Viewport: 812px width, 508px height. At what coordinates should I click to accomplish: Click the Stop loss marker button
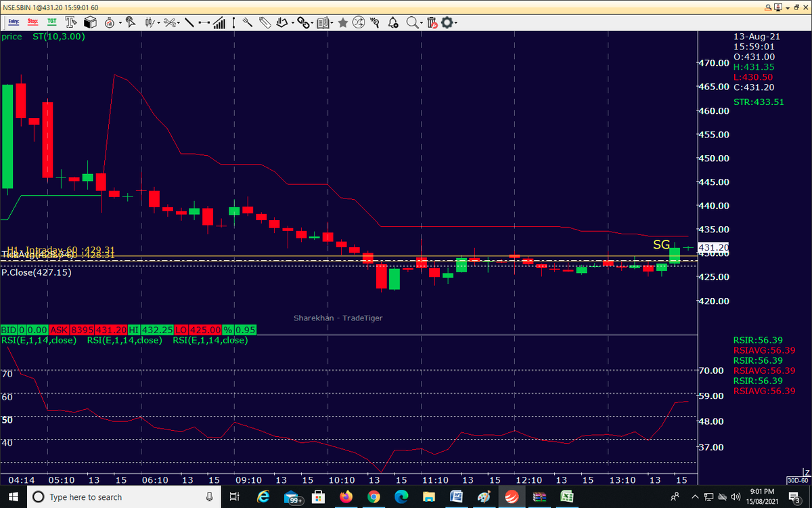[x=32, y=23]
